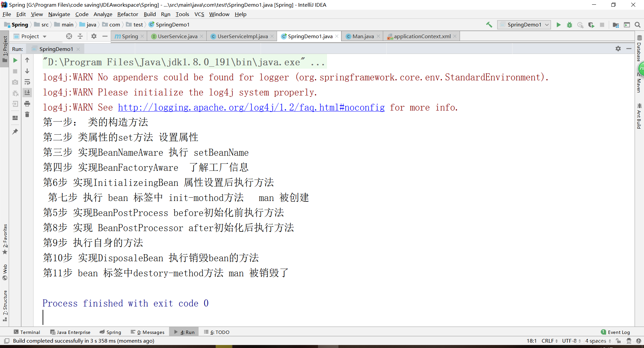Hide the Project panel with minus icon
This screenshot has height=348, width=644.
pos(105,36)
